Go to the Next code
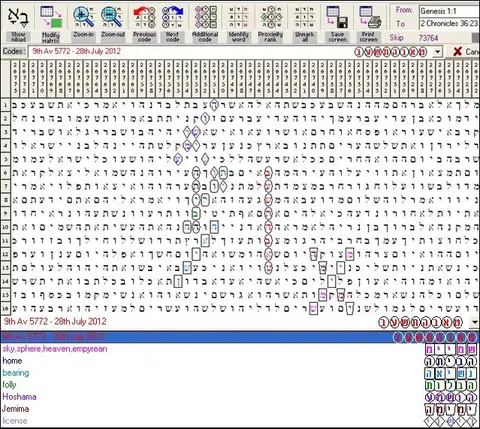 [x=172, y=17]
